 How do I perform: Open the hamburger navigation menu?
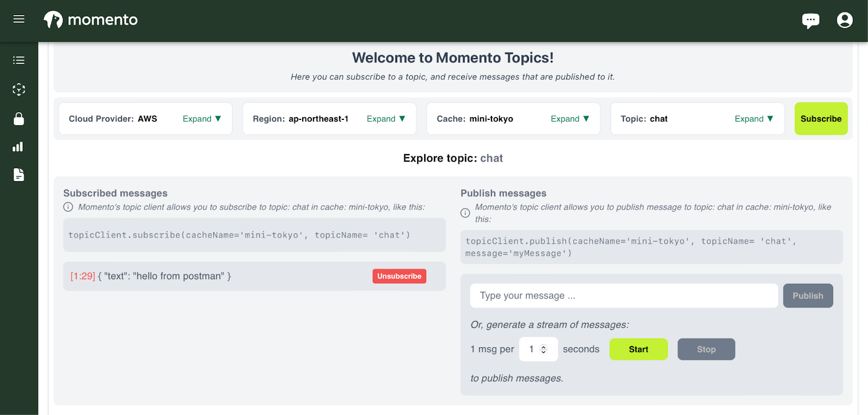[19, 20]
